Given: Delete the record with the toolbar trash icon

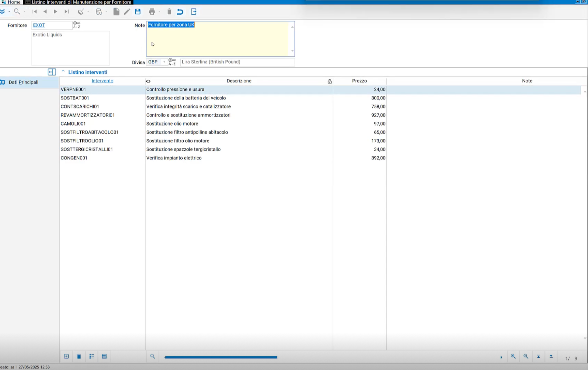Looking at the screenshot, I should [x=169, y=12].
